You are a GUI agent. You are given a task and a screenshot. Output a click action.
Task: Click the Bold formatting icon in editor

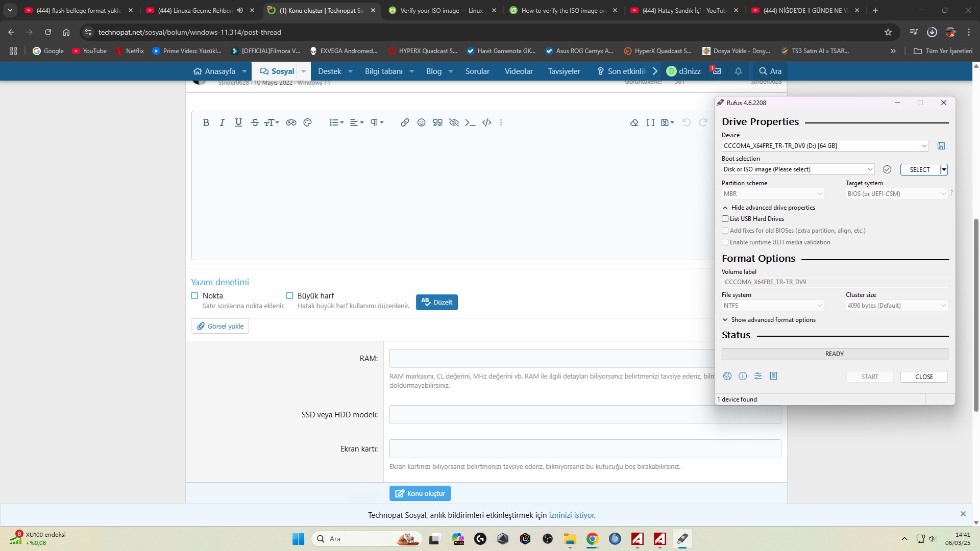(206, 122)
